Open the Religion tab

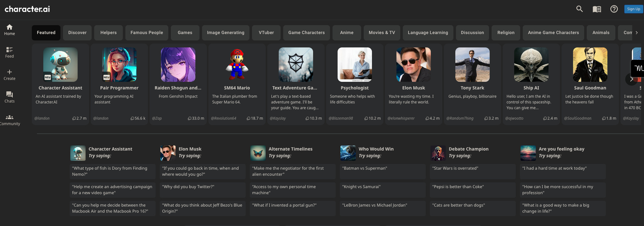coord(506,33)
